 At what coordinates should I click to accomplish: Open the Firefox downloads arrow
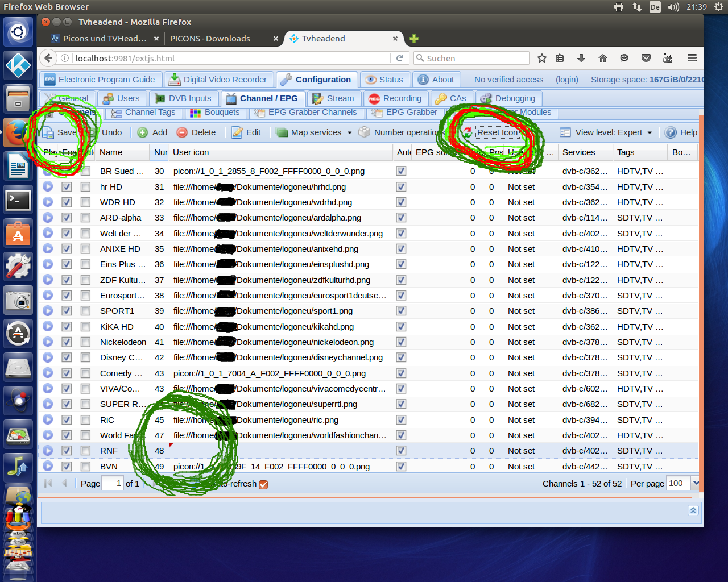(581, 58)
